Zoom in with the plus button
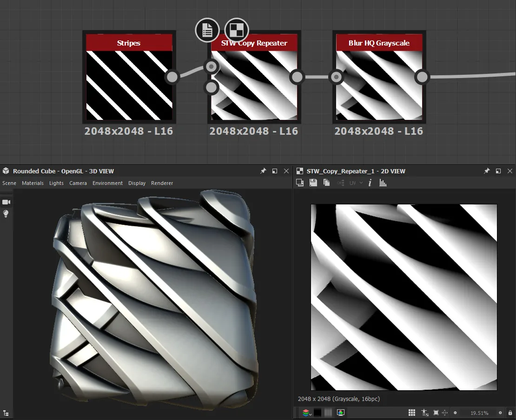Viewport: 516px width, 420px height. [500, 413]
